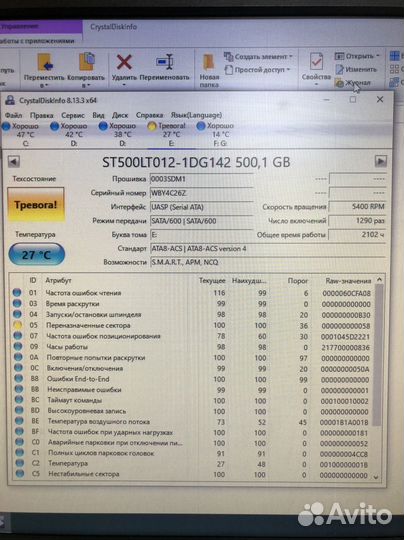This screenshot has height=540, width=404.
Task: Click status icon of attribute 09
Action: click(x=18, y=346)
